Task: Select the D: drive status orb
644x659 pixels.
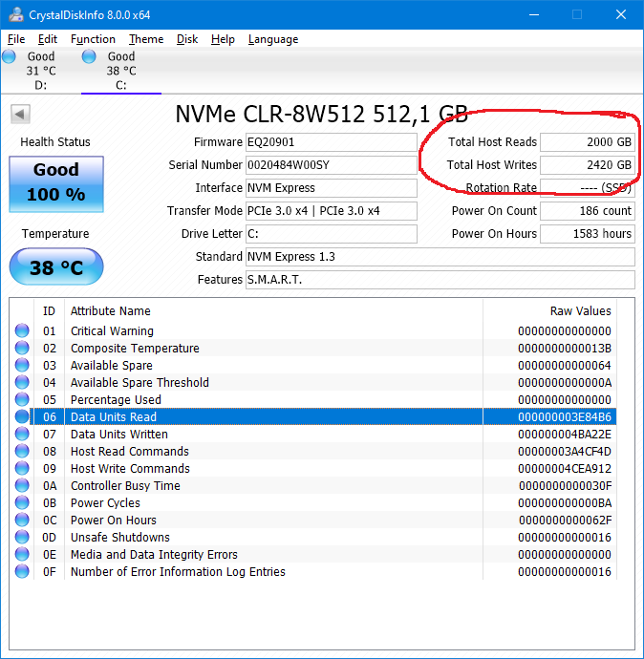Action: click(10, 57)
